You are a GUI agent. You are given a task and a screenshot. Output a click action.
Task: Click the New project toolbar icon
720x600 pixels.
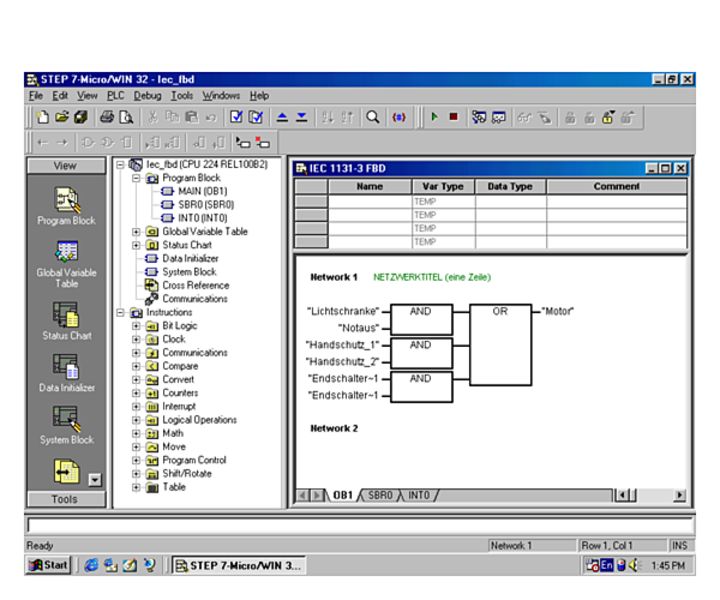coord(43,117)
